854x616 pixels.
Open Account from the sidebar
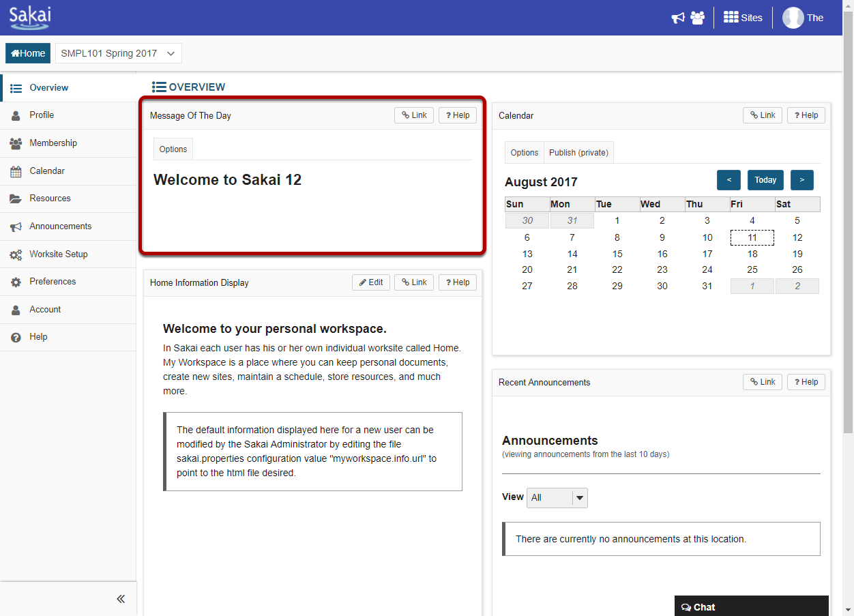[x=68, y=310]
